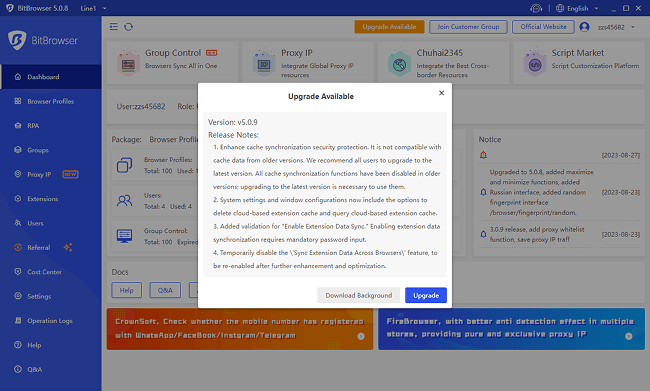Click the Dashboard home icon
The height and width of the screenshot is (391, 650).
pyautogui.click(x=18, y=77)
